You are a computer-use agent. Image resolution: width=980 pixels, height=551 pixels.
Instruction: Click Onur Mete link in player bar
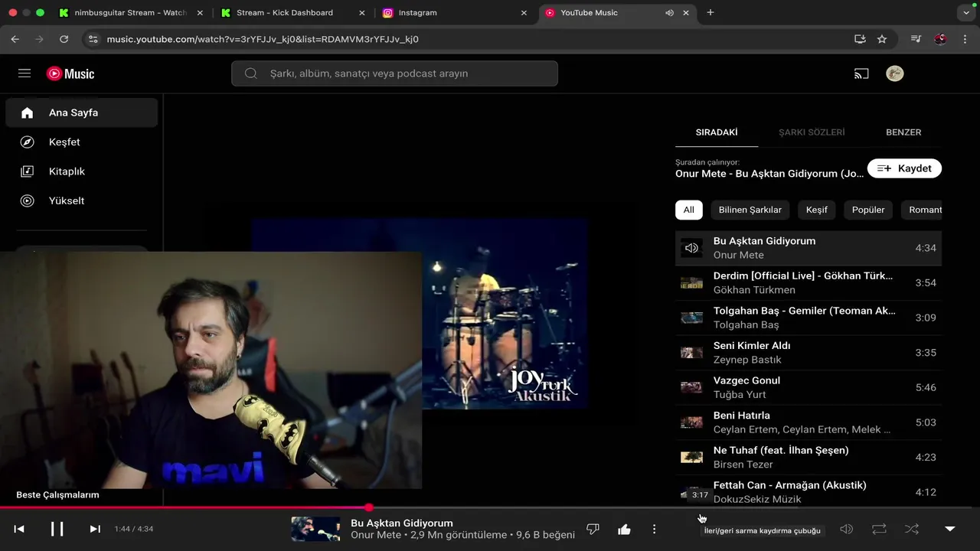(376, 535)
